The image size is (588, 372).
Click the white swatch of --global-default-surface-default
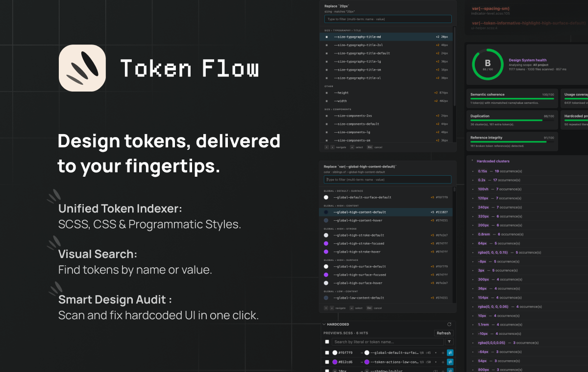326,197
